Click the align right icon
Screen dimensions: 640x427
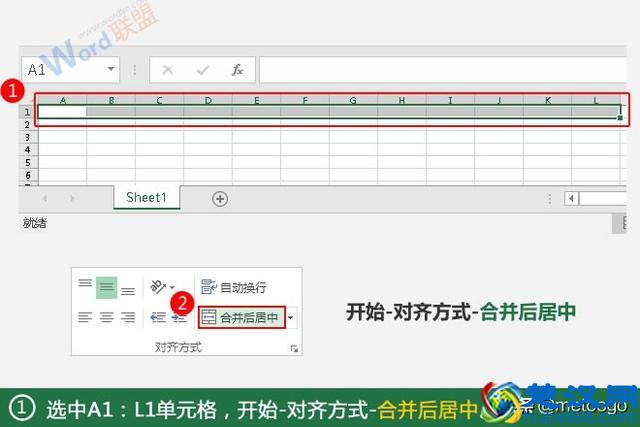tap(128, 317)
